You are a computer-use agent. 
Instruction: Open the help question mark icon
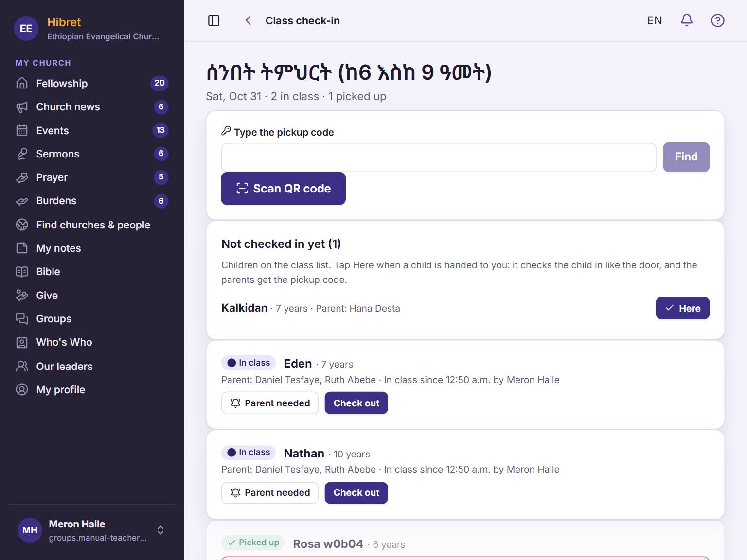(717, 20)
